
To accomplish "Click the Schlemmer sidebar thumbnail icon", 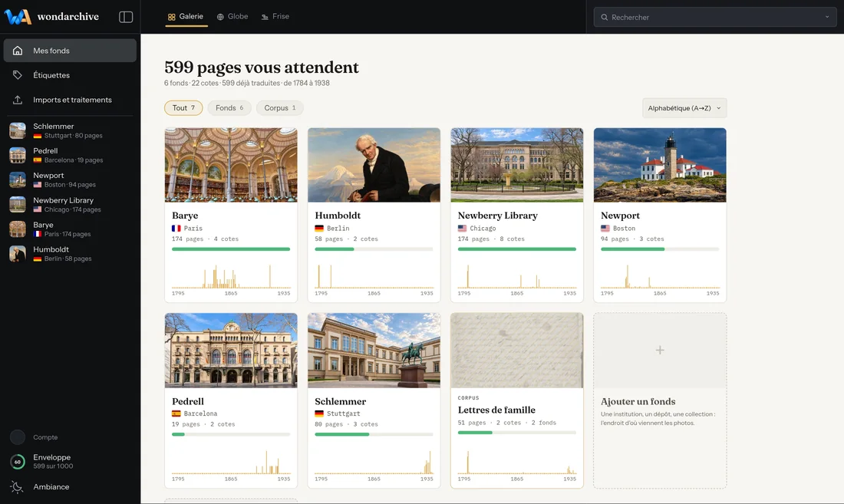I will [18, 130].
